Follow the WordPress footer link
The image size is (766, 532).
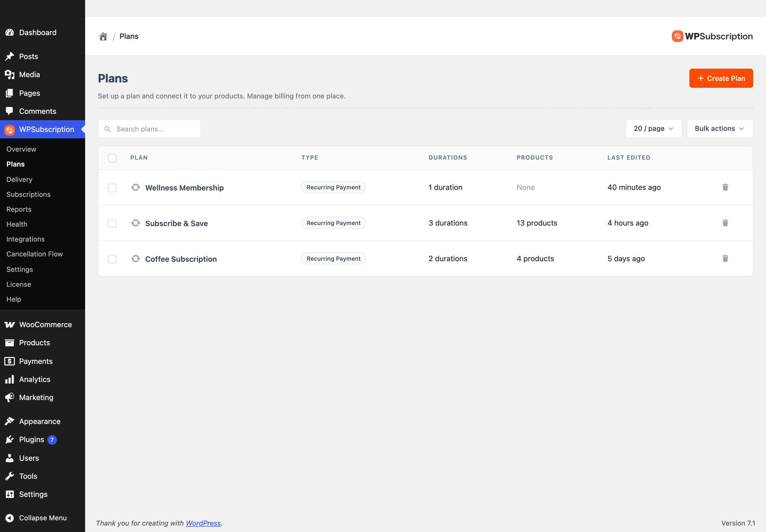pyautogui.click(x=203, y=523)
